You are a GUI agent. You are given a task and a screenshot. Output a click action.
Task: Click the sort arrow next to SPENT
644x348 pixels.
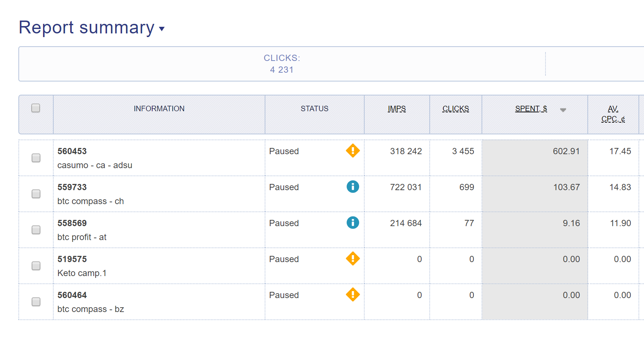(563, 110)
